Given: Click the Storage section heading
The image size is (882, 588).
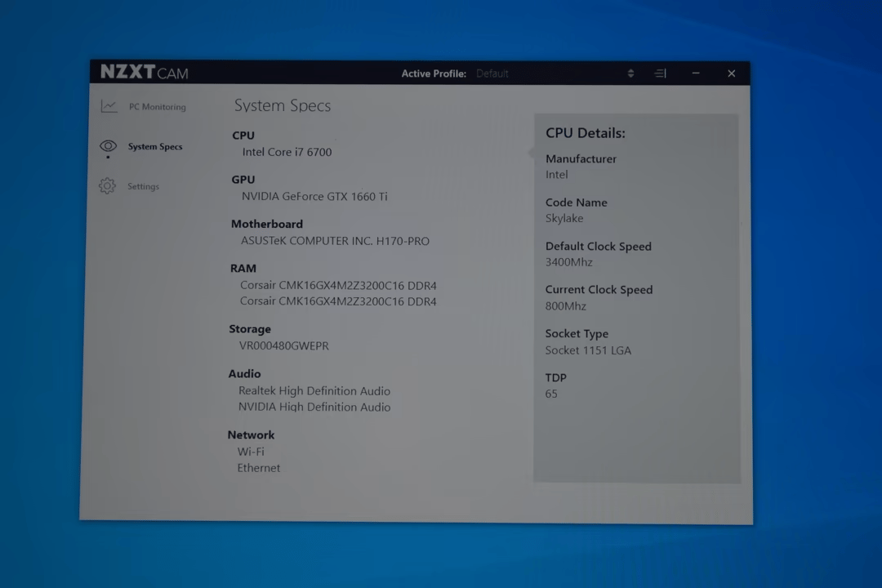Looking at the screenshot, I should [x=250, y=329].
